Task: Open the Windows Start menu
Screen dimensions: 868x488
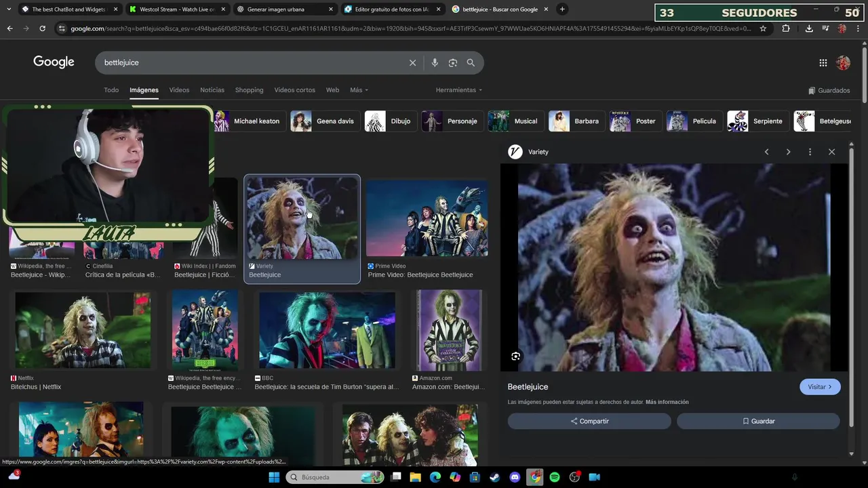Action: click(x=274, y=477)
